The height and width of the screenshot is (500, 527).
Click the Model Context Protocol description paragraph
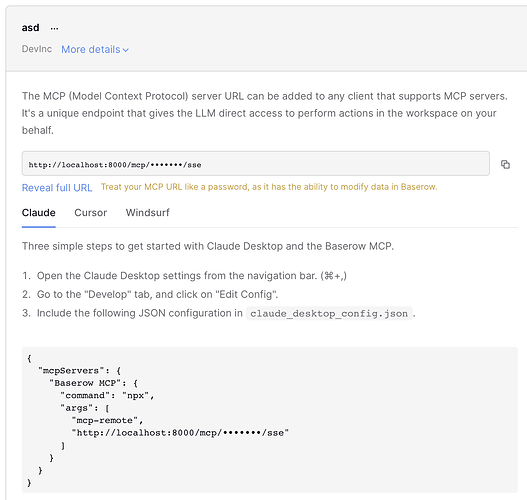(x=265, y=113)
